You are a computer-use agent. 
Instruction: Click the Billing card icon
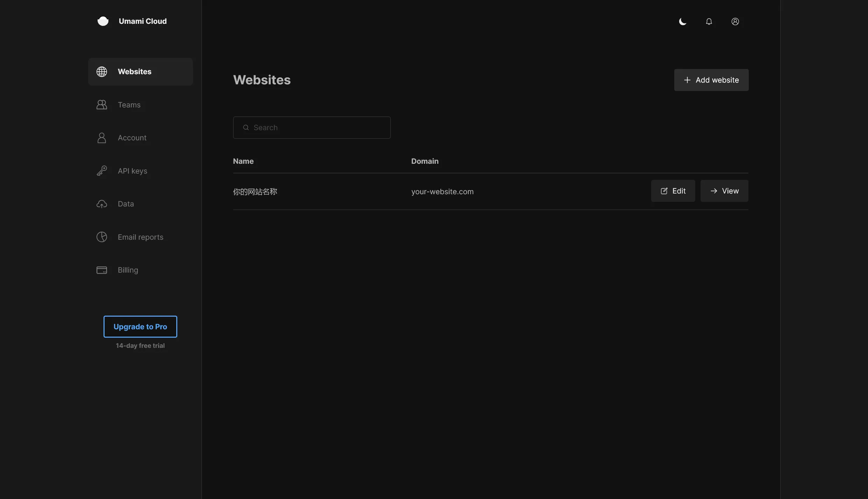102,270
